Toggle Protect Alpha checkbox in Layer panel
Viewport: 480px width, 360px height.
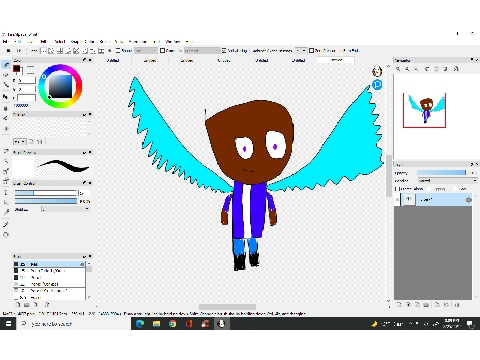(396, 189)
